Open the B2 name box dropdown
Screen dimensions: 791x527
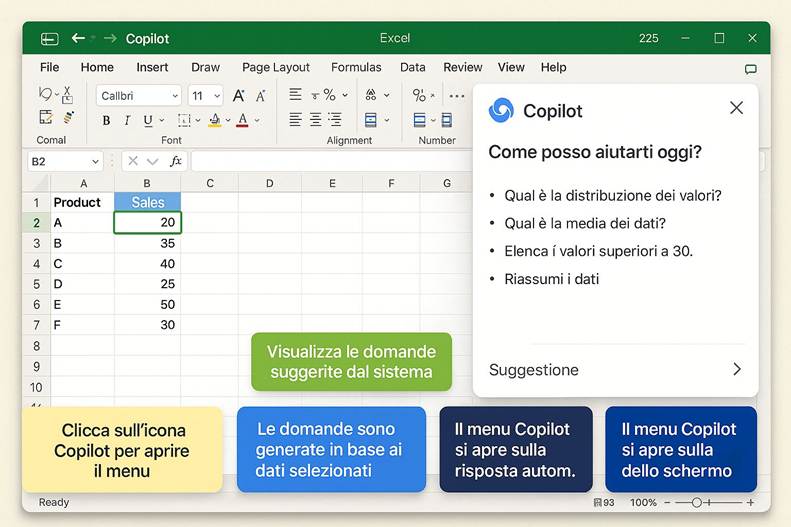95,162
